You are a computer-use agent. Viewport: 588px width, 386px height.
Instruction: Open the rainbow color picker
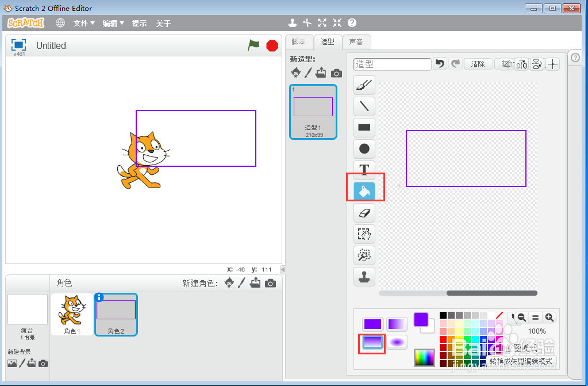(425, 357)
